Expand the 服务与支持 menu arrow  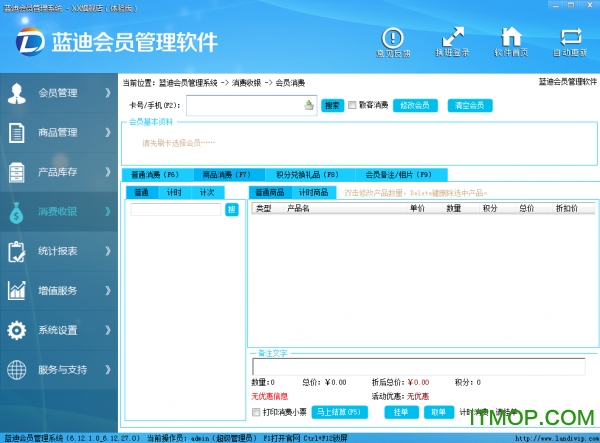click(108, 370)
